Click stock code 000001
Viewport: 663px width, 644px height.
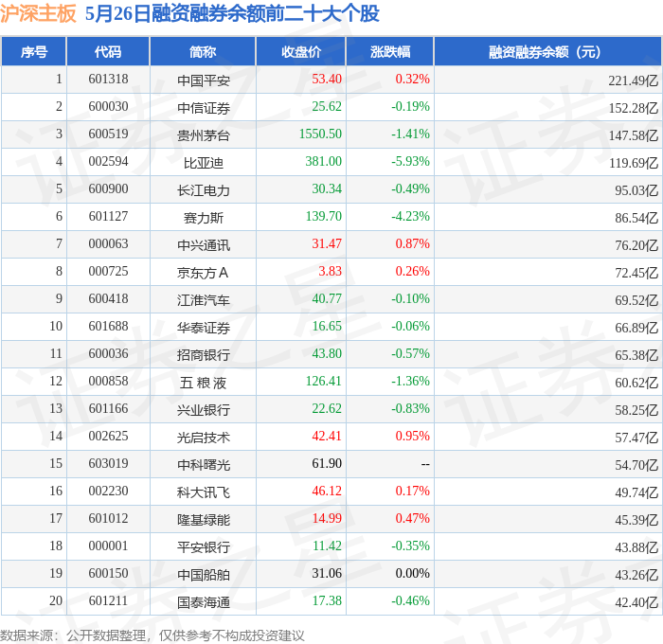click(x=108, y=546)
